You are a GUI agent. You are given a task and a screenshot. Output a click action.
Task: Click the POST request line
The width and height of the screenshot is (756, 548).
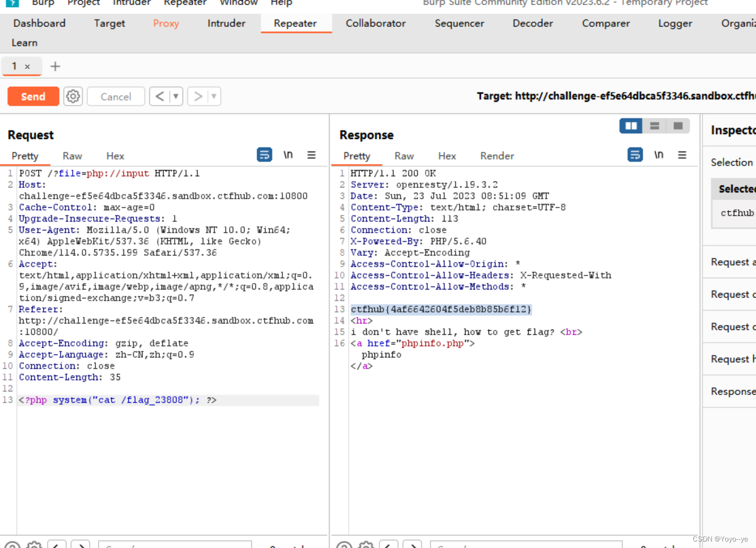click(110, 173)
